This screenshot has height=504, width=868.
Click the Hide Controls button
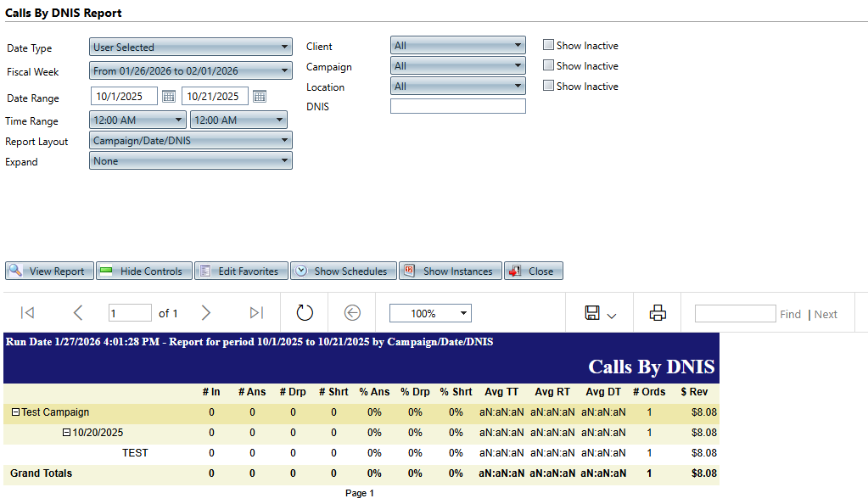[x=144, y=272]
